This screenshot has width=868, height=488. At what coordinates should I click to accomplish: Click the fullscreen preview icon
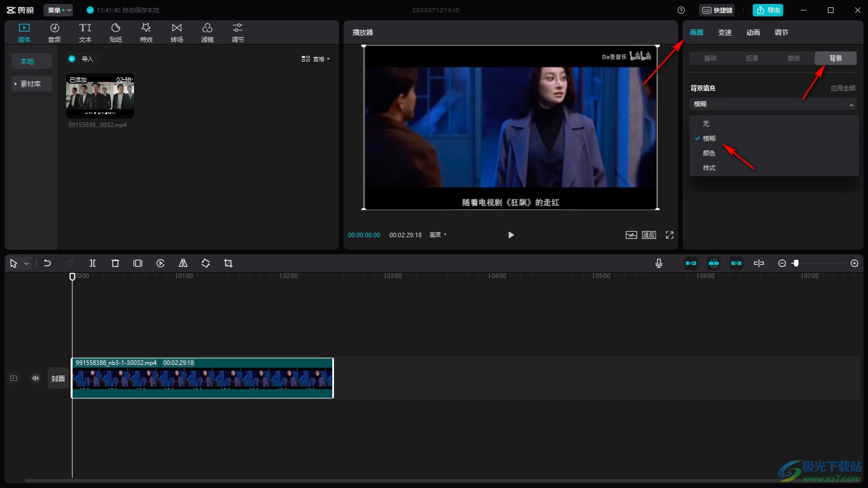point(670,235)
